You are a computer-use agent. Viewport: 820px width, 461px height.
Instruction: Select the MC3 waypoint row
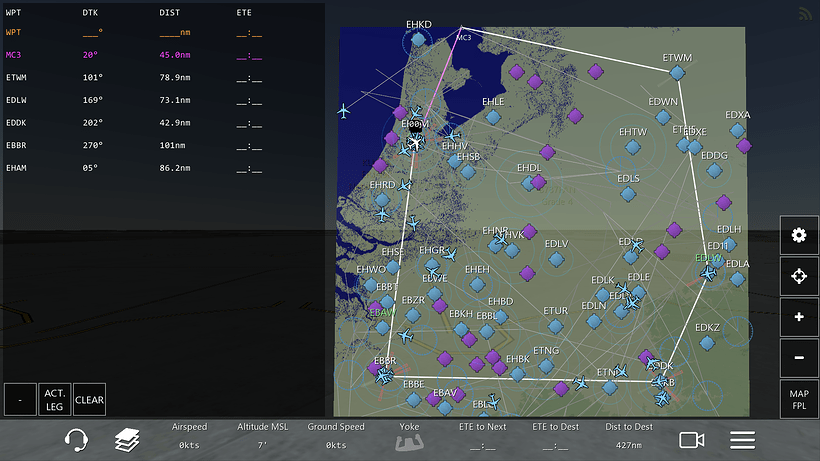point(163,55)
